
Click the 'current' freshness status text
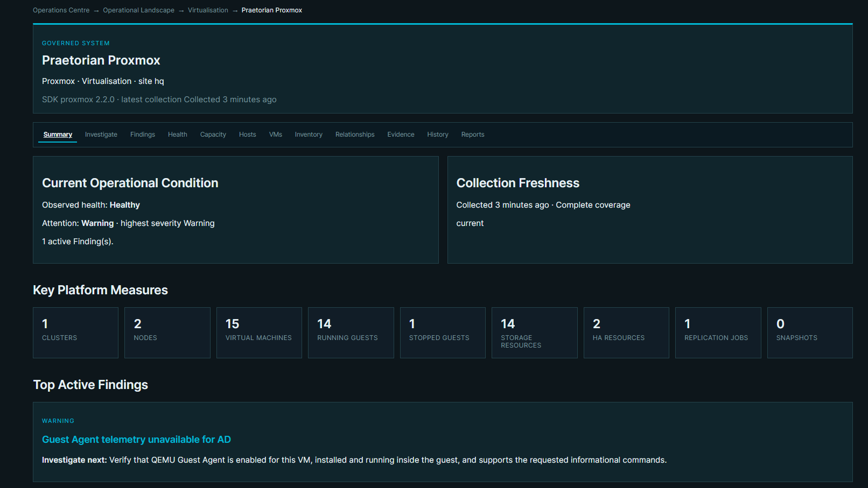tap(470, 223)
